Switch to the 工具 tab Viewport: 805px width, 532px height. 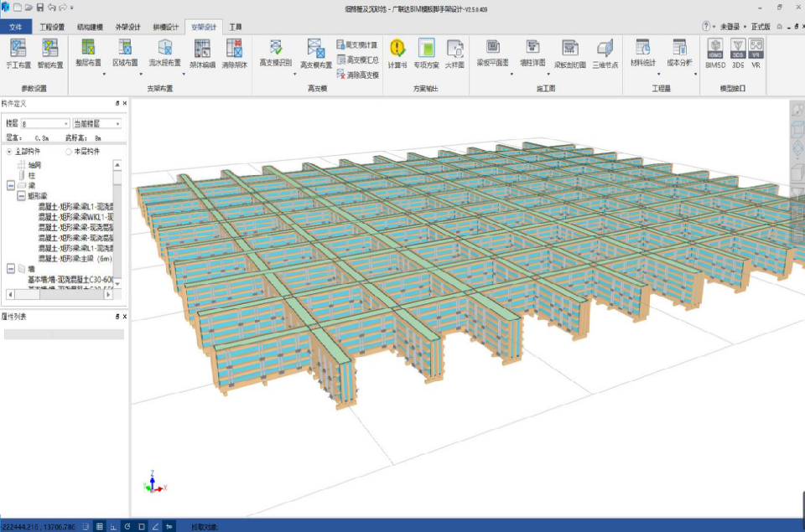pyautogui.click(x=235, y=27)
